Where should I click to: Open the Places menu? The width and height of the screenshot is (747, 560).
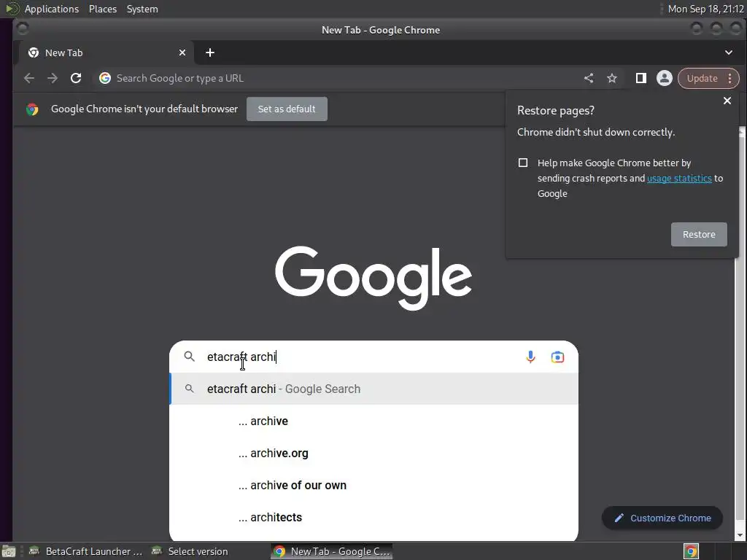tap(102, 9)
